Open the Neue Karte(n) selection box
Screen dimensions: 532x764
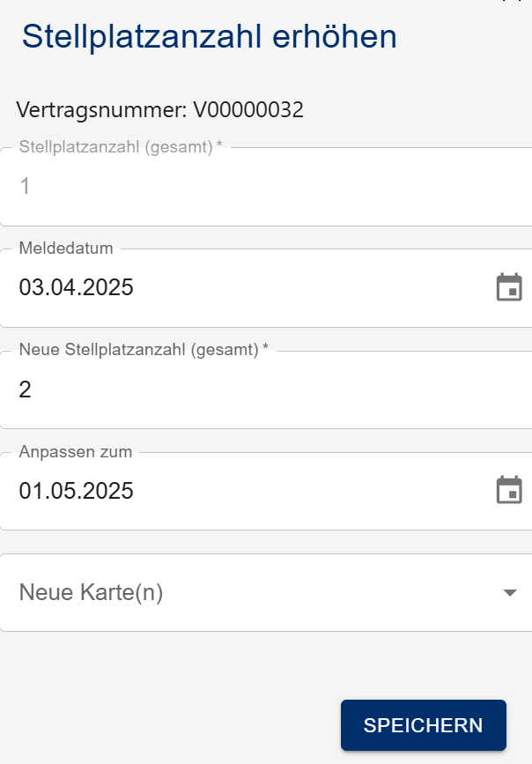pyautogui.click(x=264, y=593)
